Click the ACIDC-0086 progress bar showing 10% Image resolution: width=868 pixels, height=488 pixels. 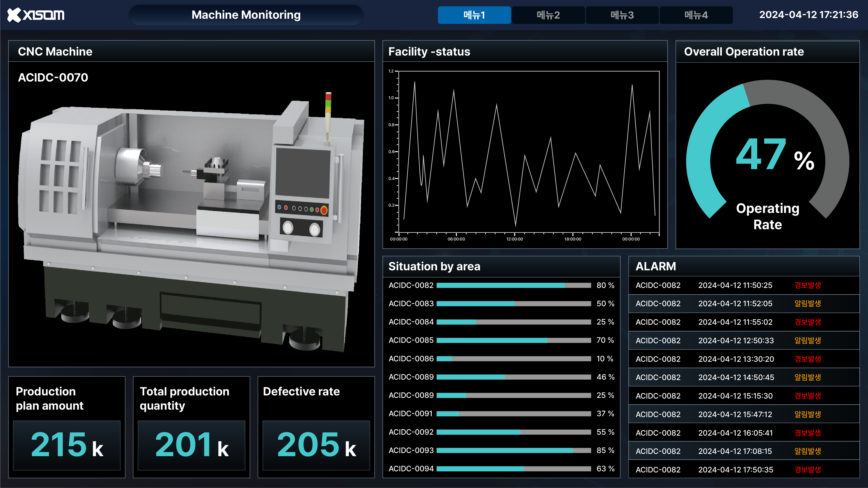pyautogui.click(x=512, y=359)
